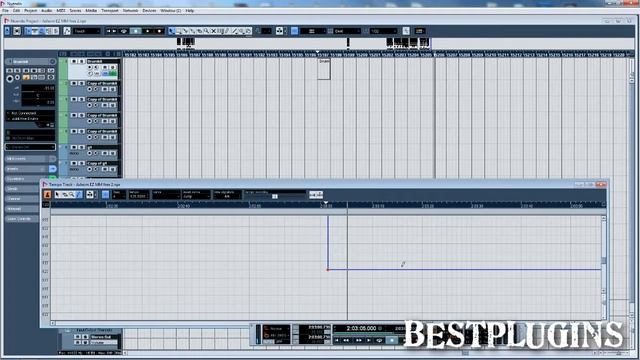Go to project start on transport panel
Image resolution: width=640 pixels, height=360 pixels.
(x=337, y=340)
